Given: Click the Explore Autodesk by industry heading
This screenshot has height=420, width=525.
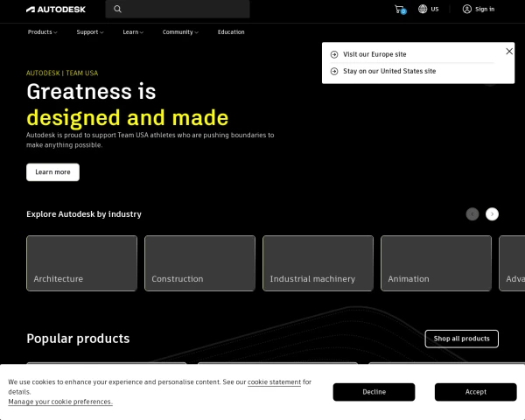Looking at the screenshot, I should click(x=84, y=214).
